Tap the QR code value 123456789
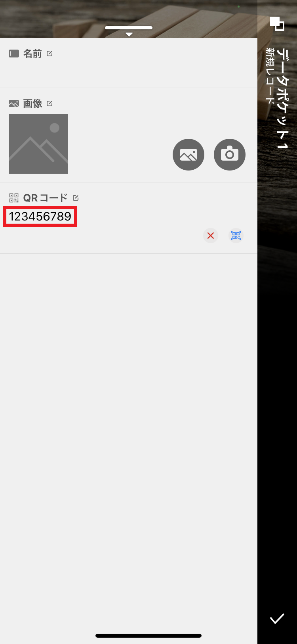The image size is (297, 644). click(40, 217)
